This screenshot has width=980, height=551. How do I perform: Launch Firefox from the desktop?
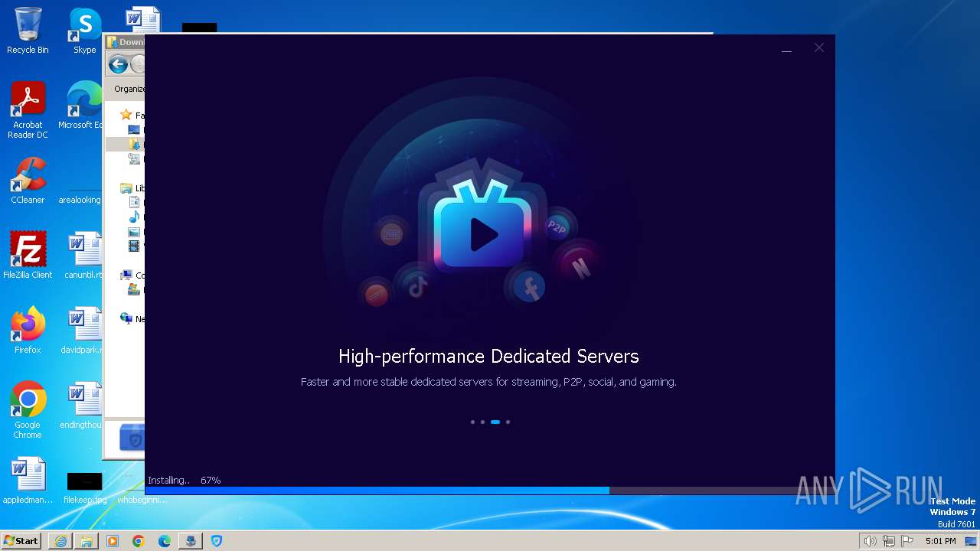pyautogui.click(x=28, y=331)
